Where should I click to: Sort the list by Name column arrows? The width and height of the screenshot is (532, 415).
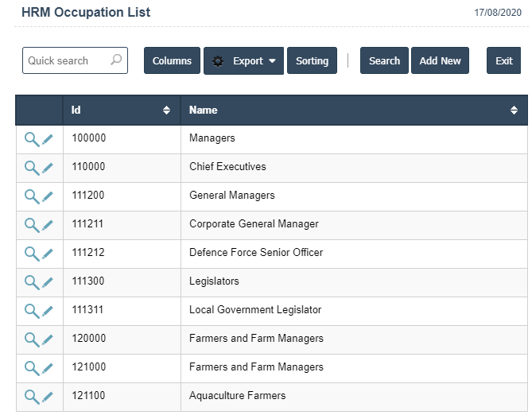coord(514,111)
